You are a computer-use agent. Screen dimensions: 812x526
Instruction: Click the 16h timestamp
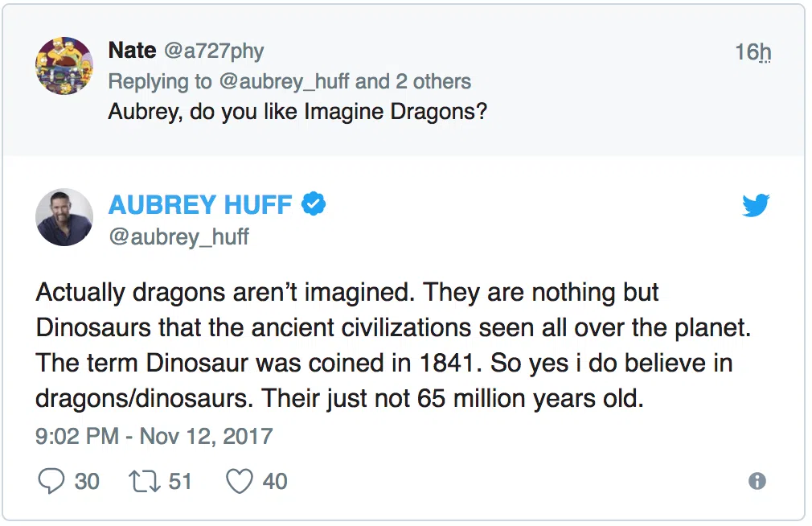[753, 52]
